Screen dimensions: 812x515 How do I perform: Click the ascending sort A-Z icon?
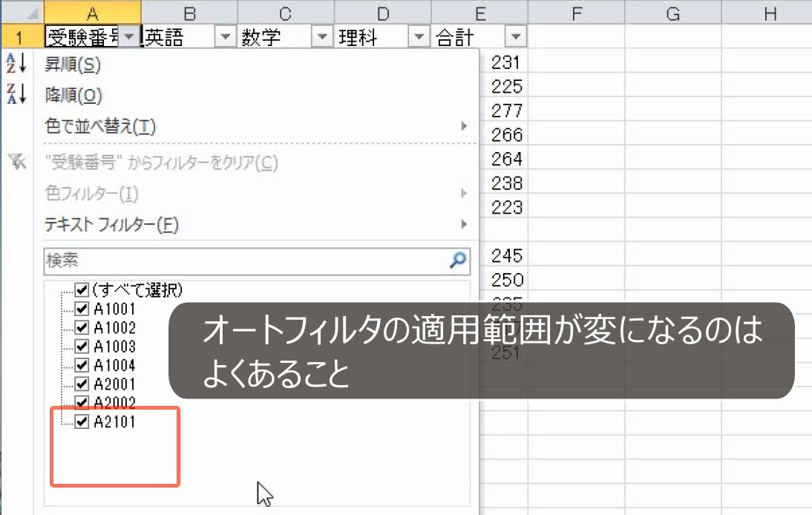16,63
